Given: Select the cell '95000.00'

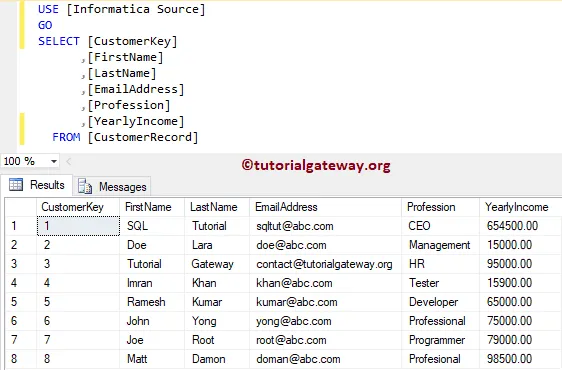Looking at the screenshot, I should pos(520,264).
